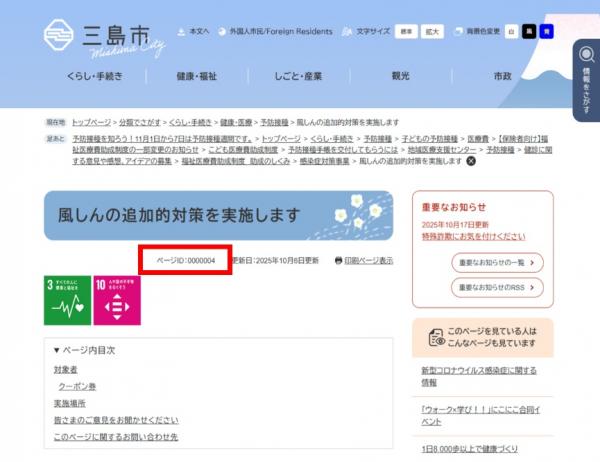Open the しごと・産業 menu
600x462 pixels.
298,76
